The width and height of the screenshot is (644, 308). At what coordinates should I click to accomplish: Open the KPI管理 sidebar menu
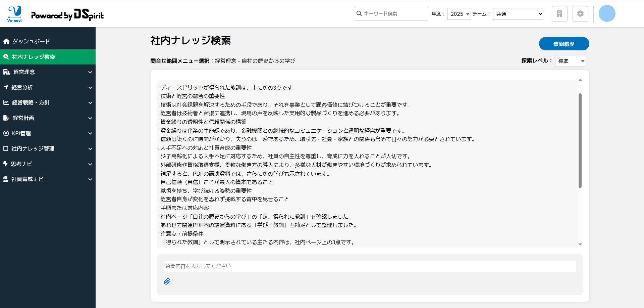48,133
